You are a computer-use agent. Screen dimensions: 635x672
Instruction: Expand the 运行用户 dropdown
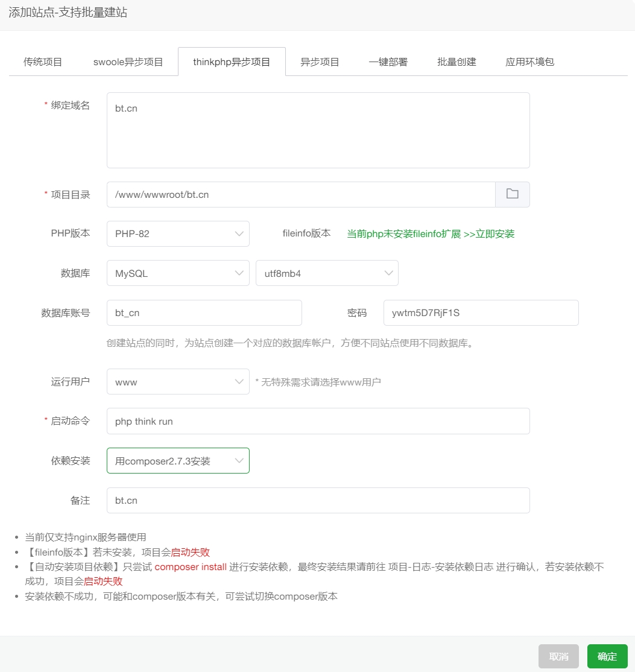pyautogui.click(x=178, y=381)
